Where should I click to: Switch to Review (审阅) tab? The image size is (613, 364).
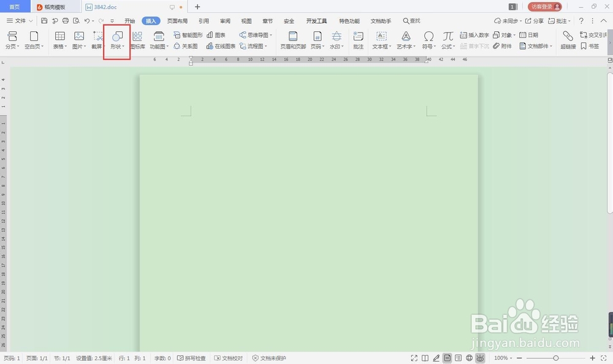[225, 21]
